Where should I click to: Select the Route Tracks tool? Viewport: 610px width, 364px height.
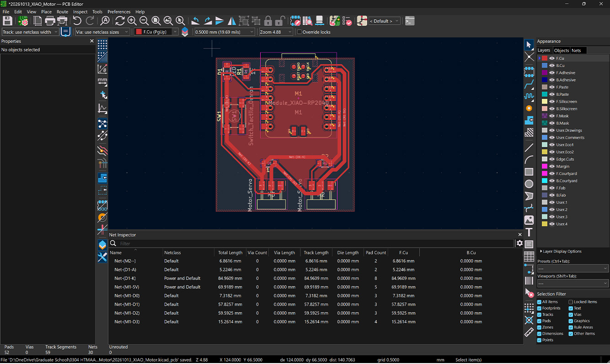click(529, 86)
